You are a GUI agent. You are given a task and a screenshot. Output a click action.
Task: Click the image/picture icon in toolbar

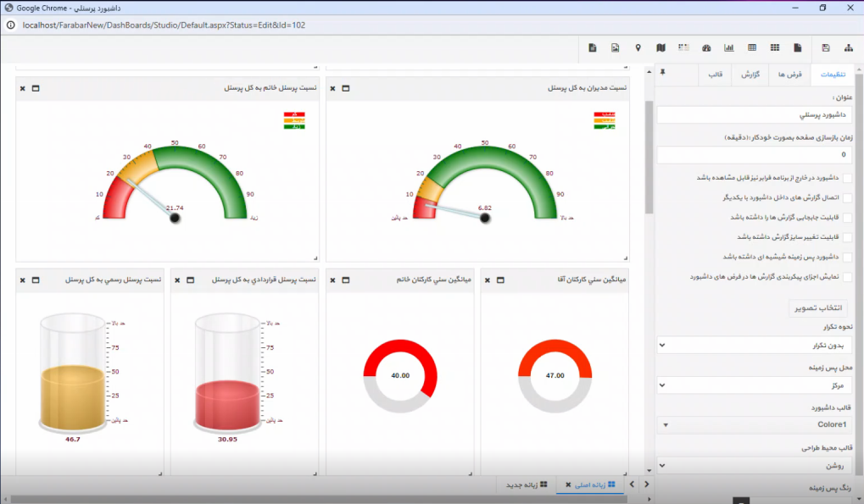(615, 47)
